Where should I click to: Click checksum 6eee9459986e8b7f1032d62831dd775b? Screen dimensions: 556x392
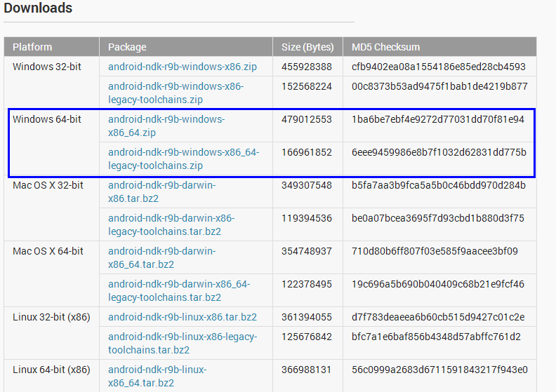pyautogui.click(x=439, y=152)
